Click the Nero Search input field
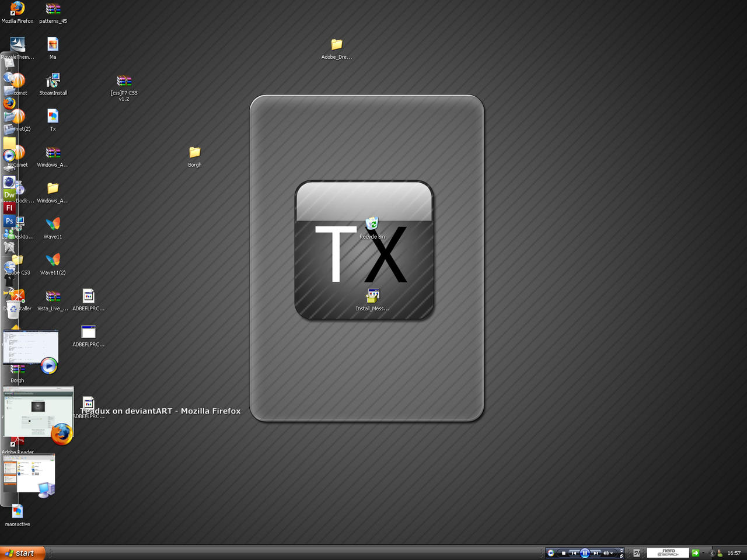 click(x=668, y=553)
